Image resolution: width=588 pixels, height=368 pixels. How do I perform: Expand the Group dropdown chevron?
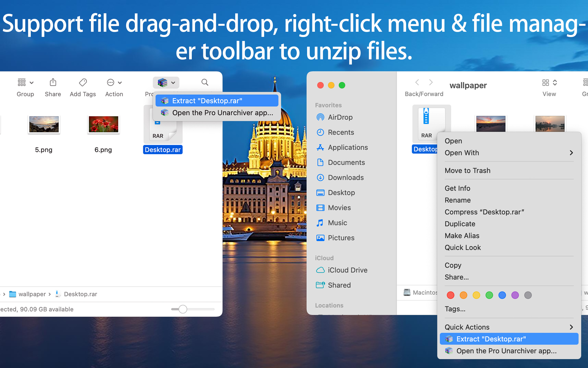[x=32, y=83]
